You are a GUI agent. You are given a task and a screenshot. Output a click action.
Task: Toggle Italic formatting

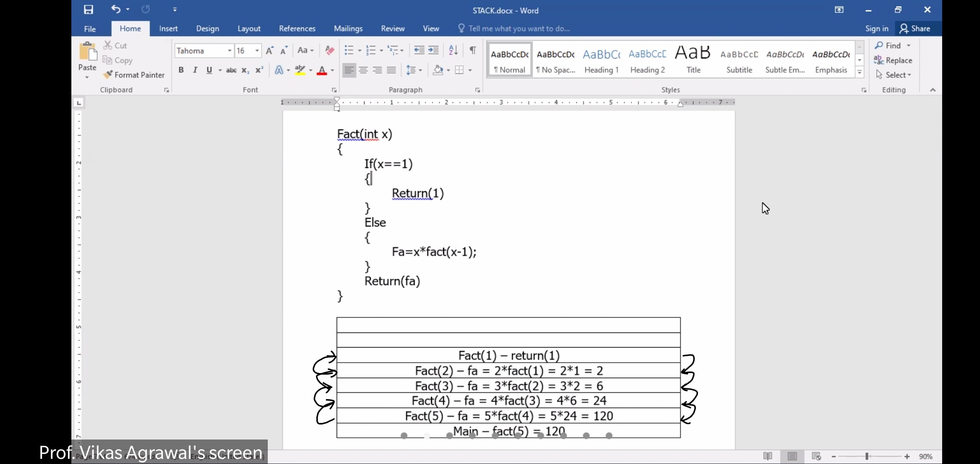click(x=195, y=70)
